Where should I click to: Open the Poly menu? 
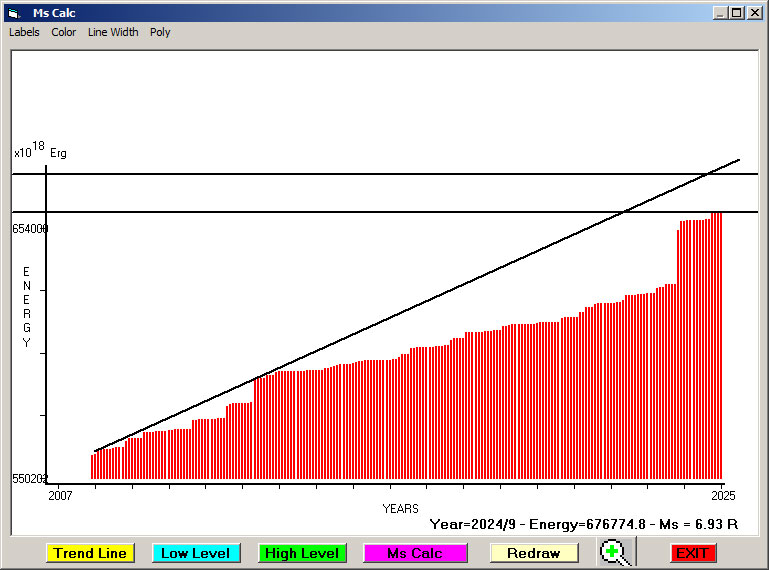160,32
